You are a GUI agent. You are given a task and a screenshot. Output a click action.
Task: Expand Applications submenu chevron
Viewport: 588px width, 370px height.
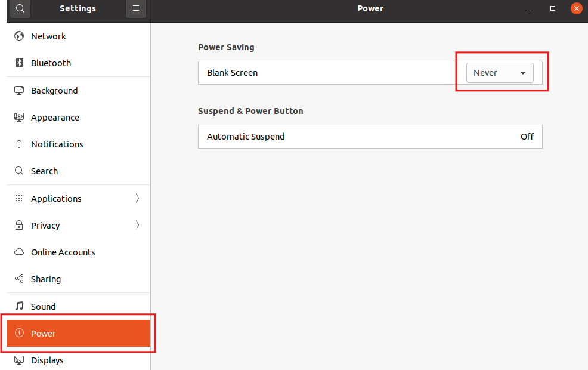[x=137, y=198]
